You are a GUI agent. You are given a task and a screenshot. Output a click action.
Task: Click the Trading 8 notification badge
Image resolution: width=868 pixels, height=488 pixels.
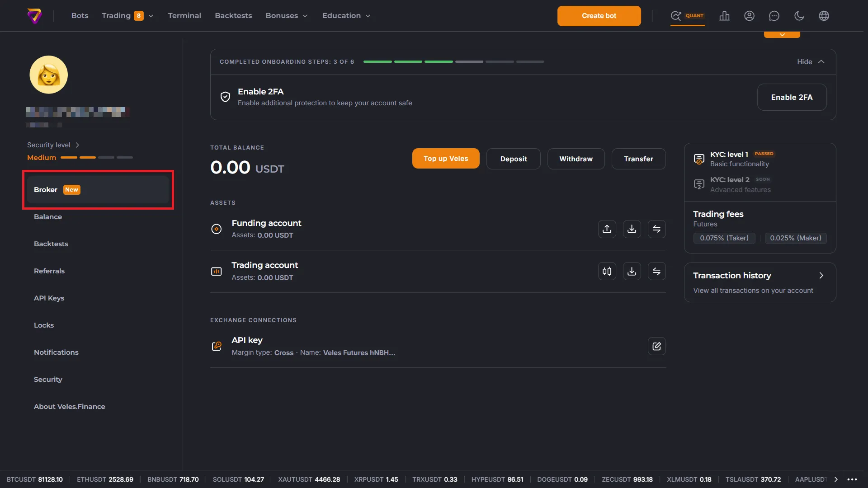pyautogui.click(x=139, y=16)
